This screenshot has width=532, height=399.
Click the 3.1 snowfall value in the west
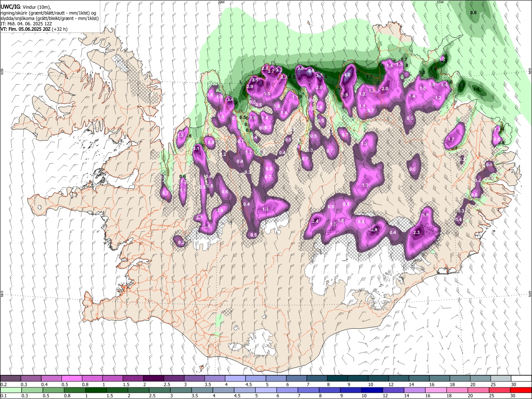point(197,148)
